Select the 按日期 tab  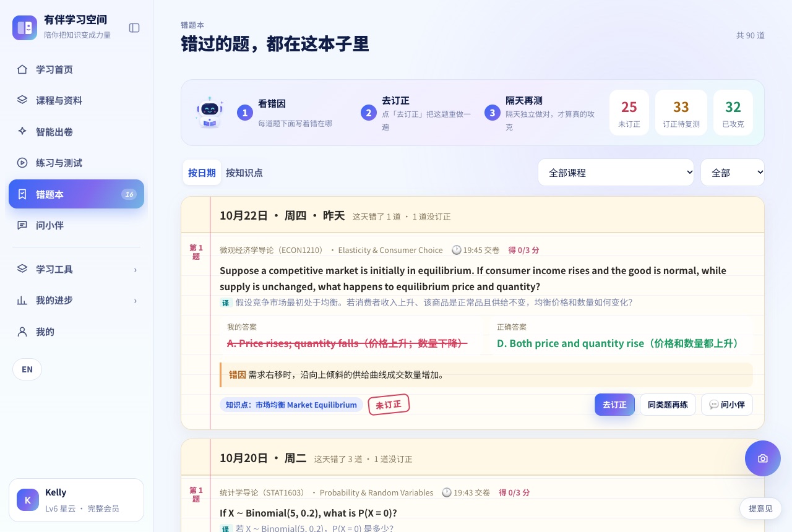202,173
